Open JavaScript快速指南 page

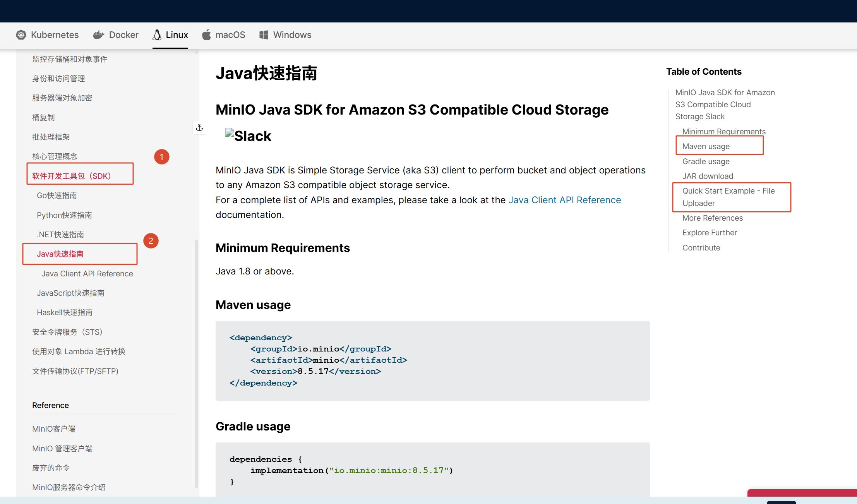70,293
